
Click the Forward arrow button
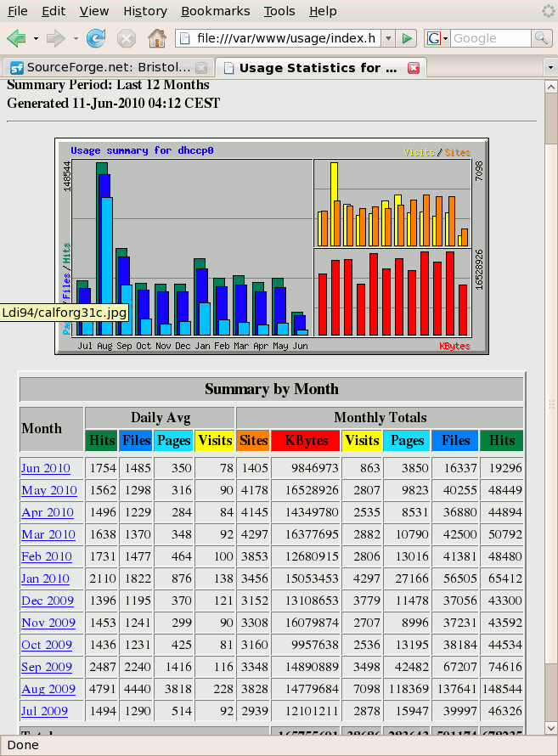click(x=55, y=38)
